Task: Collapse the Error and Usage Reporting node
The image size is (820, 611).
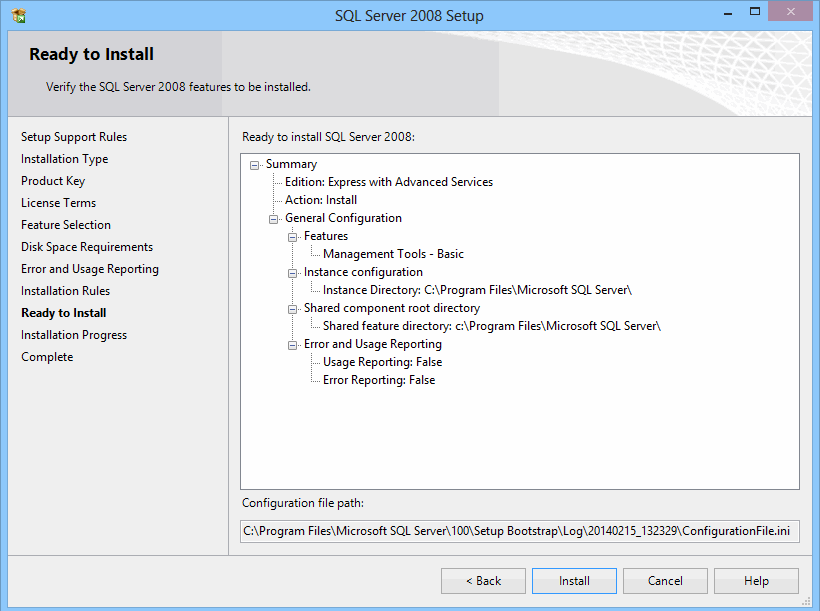Action: click(x=292, y=345)
